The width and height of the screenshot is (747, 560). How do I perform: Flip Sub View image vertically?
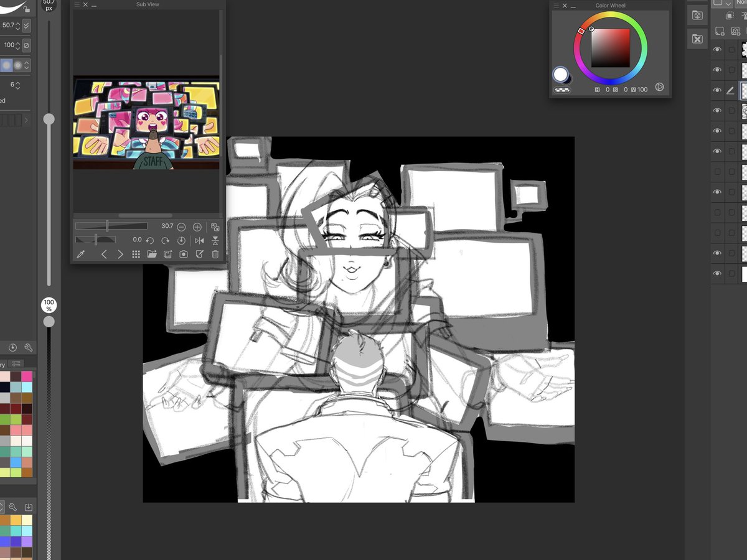pyautogui.click(x=215, y=240)
